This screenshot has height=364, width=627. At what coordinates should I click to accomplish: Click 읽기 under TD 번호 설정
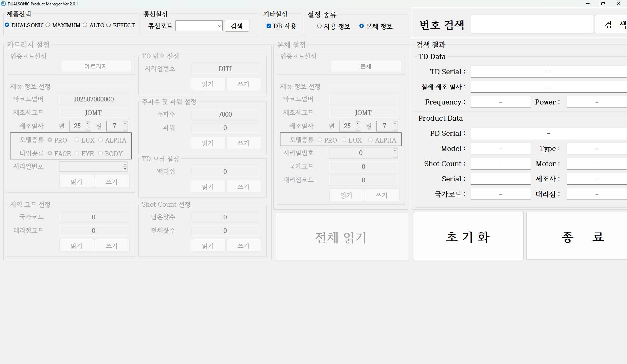point(208,84)
